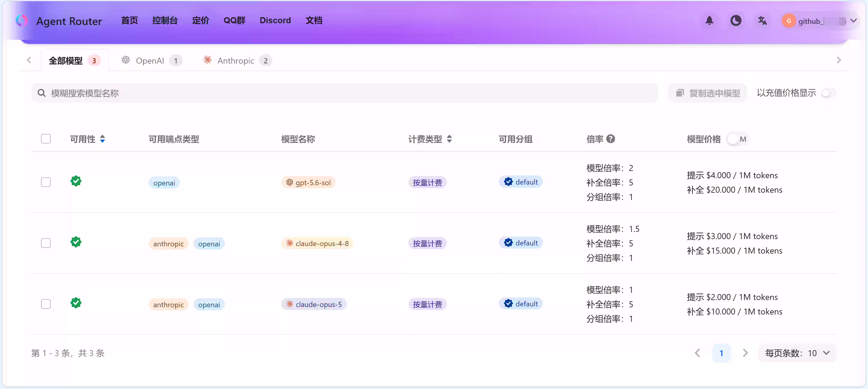868x389 pixels.
Task: Click availability checkmark for claude-opus-4-8
Action: coord(76,242)
